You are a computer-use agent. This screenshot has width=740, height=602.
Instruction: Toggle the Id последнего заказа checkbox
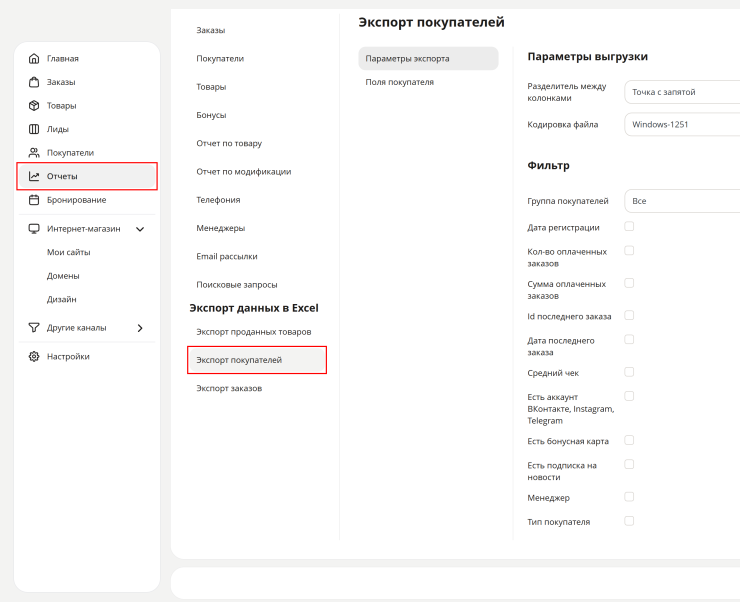pyautogui.click(x=629, y=315)
